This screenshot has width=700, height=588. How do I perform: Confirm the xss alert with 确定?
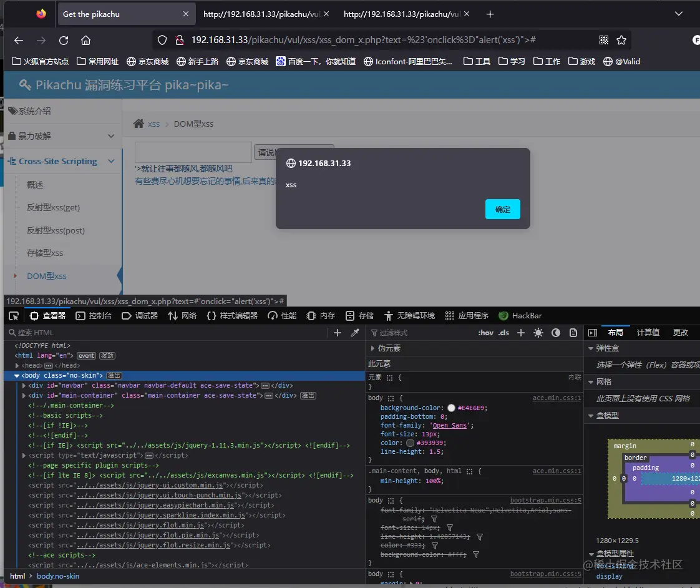tap(503, 209)
